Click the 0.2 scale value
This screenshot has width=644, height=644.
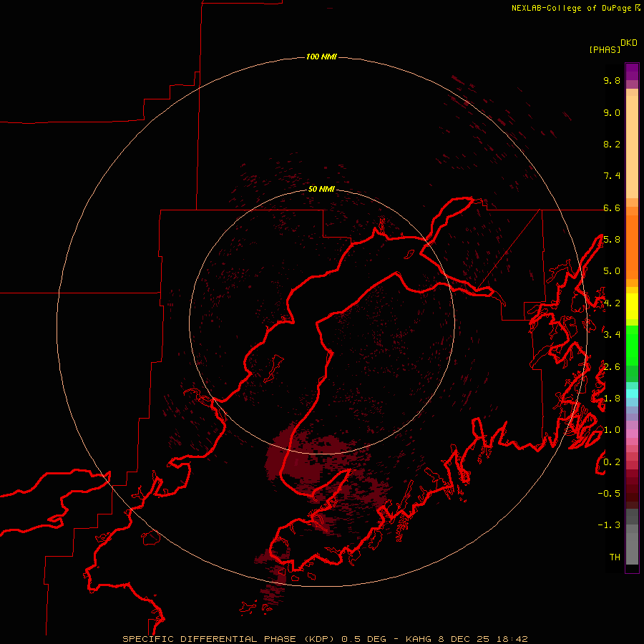(612, 462)
